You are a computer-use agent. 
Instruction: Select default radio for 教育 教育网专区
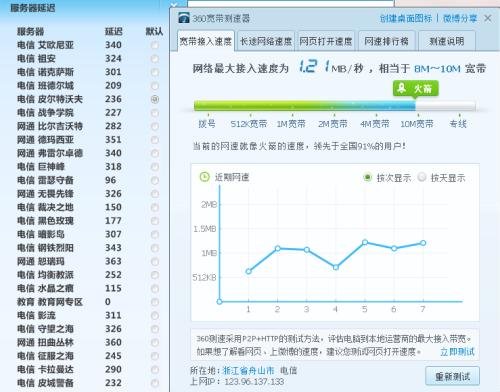coord(155,302)
